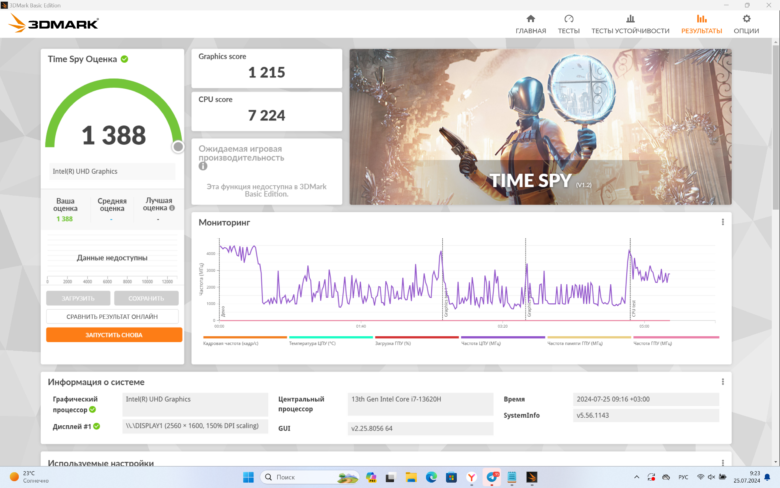
Task: Click the Демо marker in monitoring graph
Action: 223,312
